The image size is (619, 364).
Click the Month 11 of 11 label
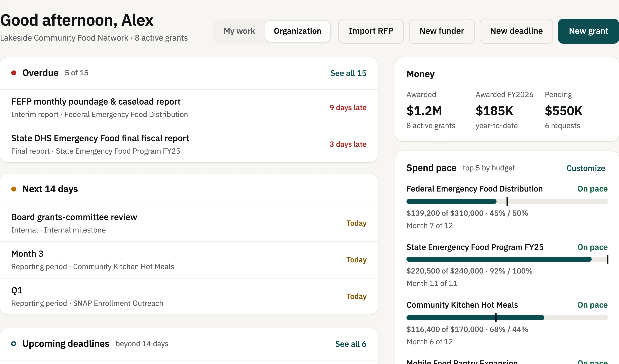pyautogui.click(x=432, y=283)
